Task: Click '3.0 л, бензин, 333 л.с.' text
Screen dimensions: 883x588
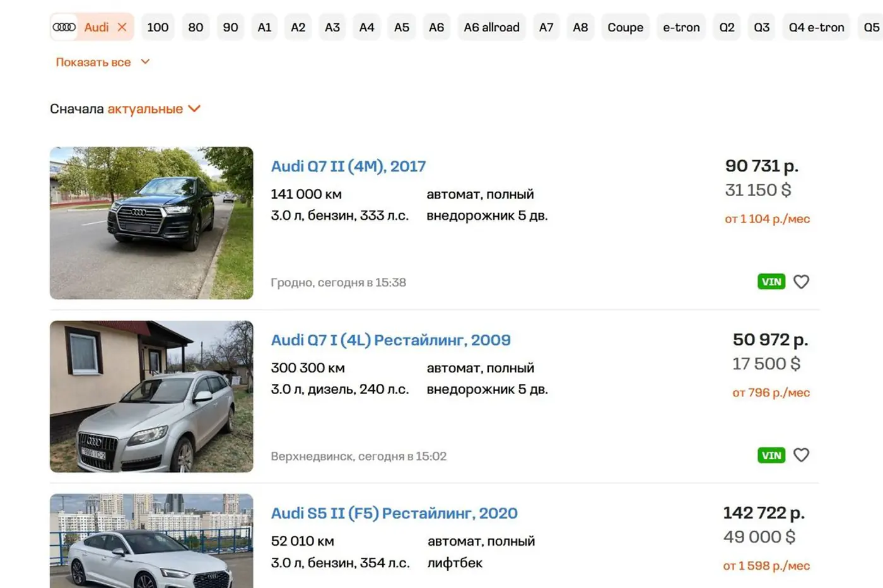Action: (x=339, y=216)
